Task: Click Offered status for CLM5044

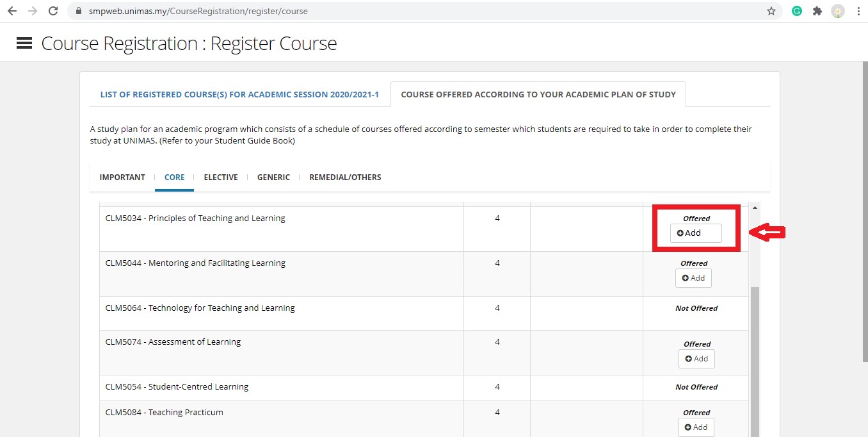Action: tap(694, 263)
